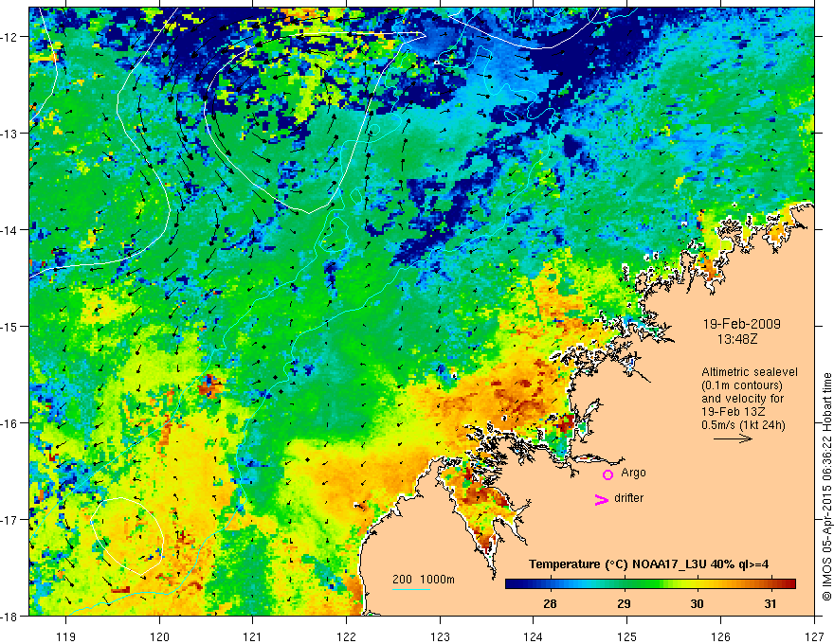
Task: Click the temperature color bar legend
Action: tap(650, 584)
